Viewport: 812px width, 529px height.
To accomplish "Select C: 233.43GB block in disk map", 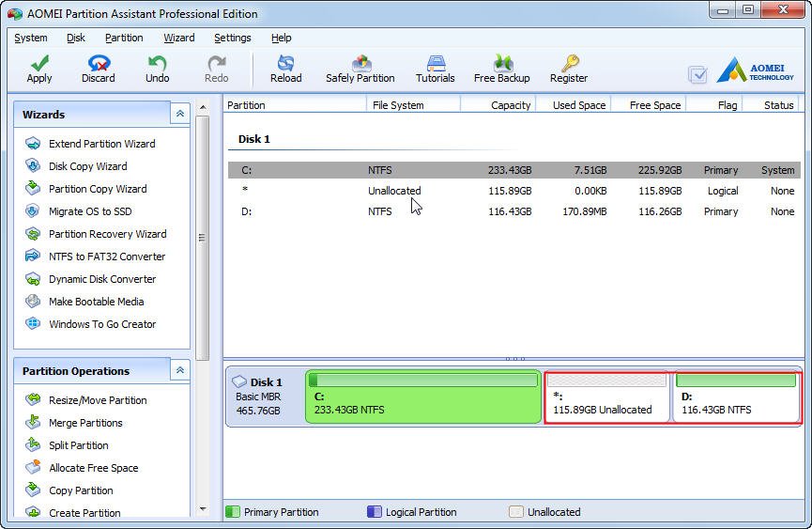I will (x=423, y=397).
